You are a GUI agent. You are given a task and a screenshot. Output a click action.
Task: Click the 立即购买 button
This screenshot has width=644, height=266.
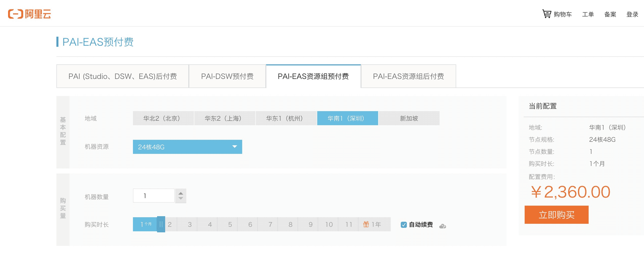556,215
